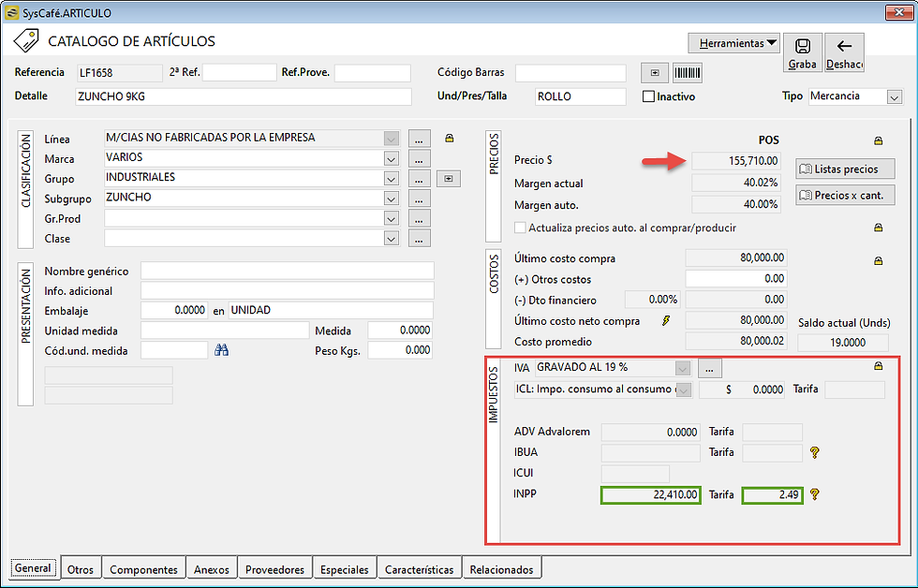
Task: Click the Und/Pres/Talla field ROLLO
Action: click(581, 96)
